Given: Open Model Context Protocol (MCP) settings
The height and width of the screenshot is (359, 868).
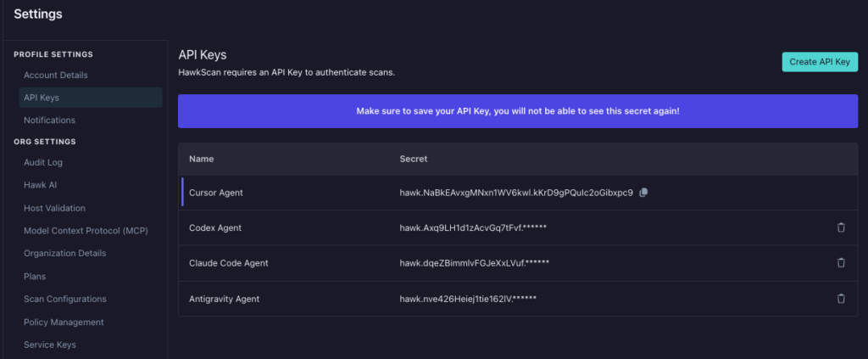Looking at the screenshot, I should 86,231.
